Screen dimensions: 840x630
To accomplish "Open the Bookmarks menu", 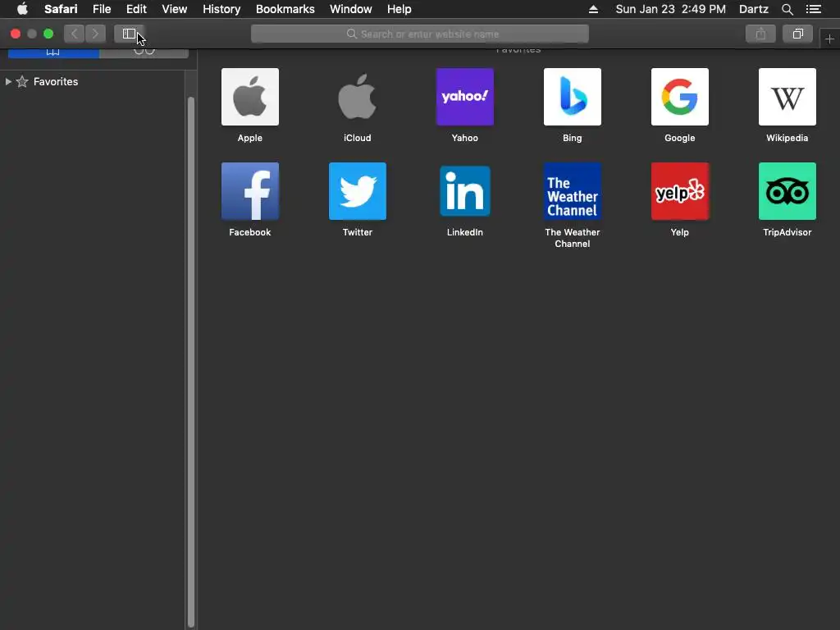I will coord(285,9).
